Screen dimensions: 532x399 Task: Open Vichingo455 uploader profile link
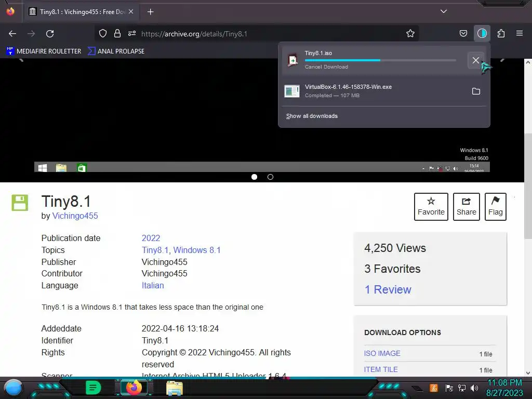coord(75,216)
